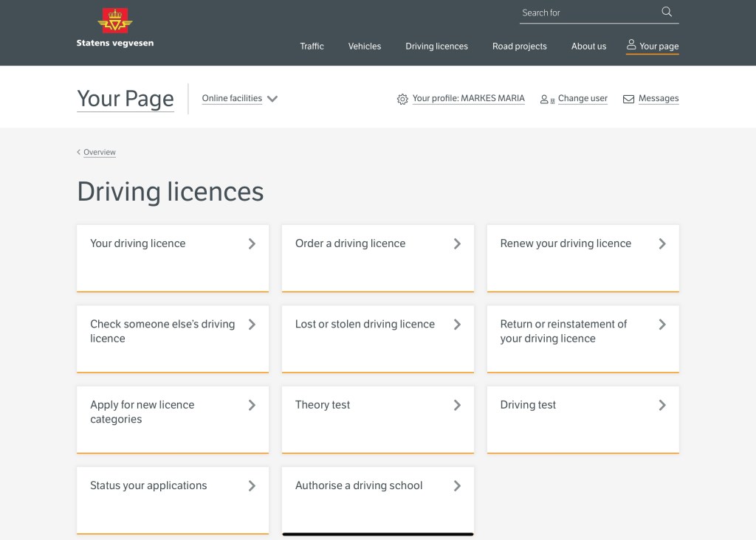756x540 pixels.
Task: Click the back chevron next to Overview
Action: point(79,153)
